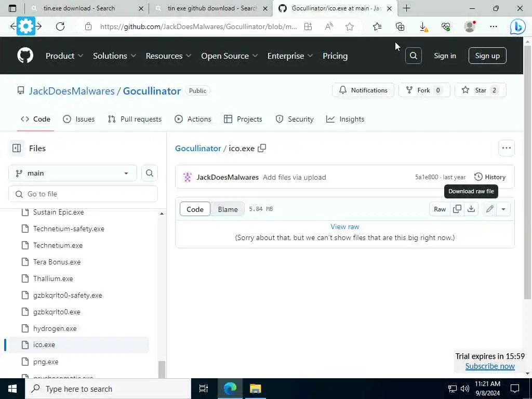
Task: Expand the Product menu
Action: (64, 56)
